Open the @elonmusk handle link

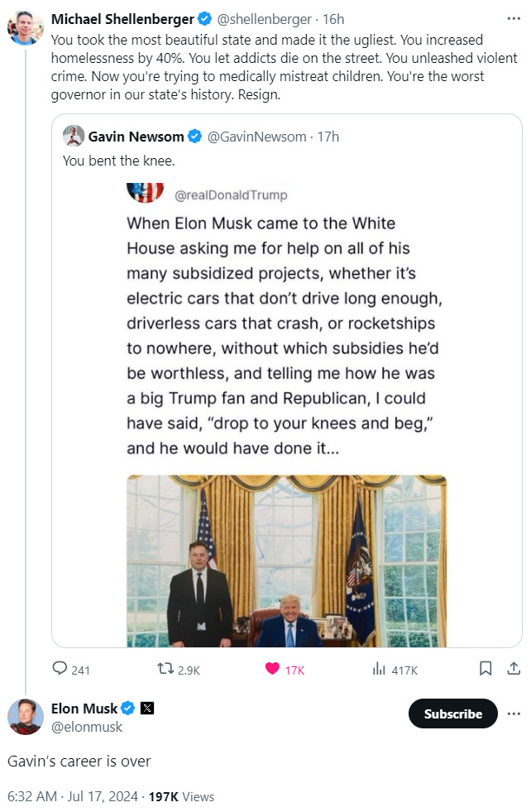[x=87, y=727]
